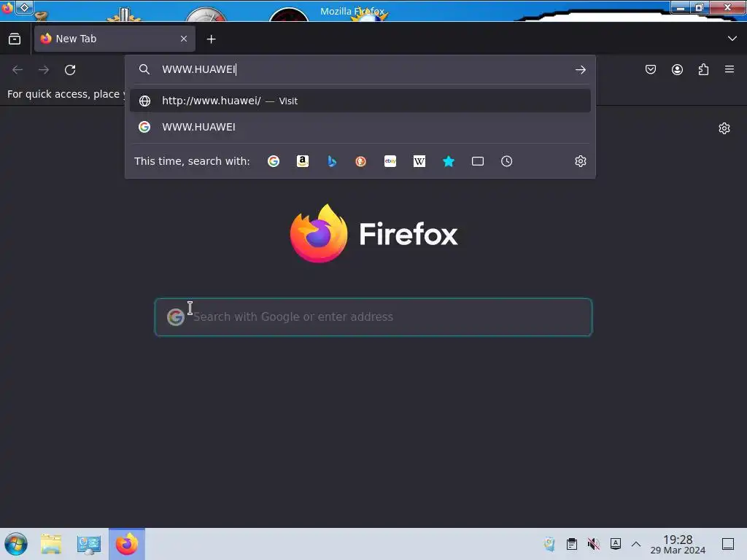Open file manager in taskbar

(x=51, y=544)
